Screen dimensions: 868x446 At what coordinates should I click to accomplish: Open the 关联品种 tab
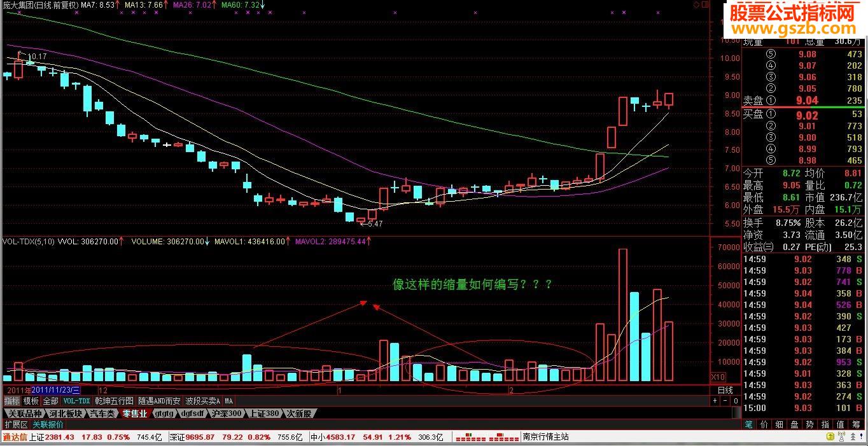[25, 414]
